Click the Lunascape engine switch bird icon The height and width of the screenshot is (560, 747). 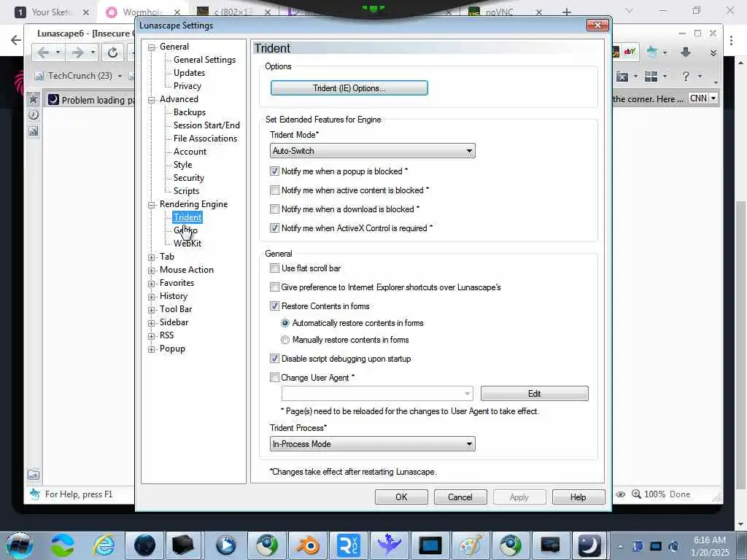click(651, 52)
